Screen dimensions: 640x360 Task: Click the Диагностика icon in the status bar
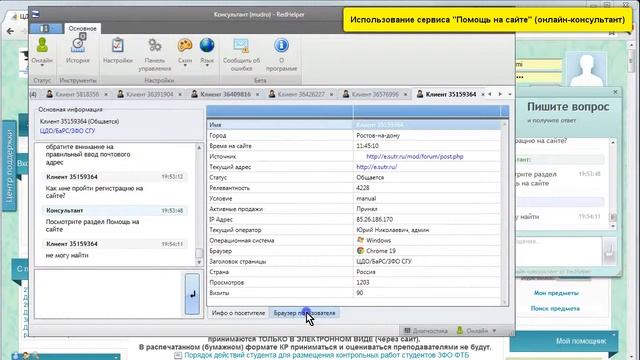coord(407,331)
